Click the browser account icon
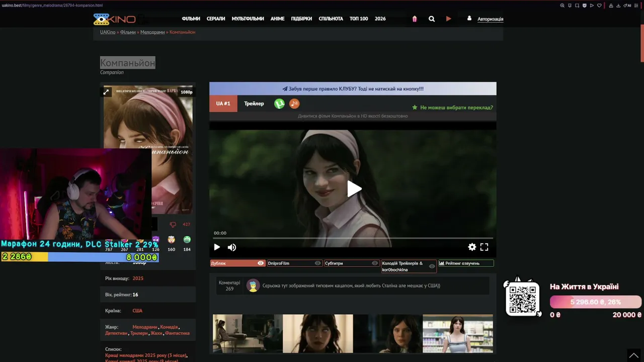This screenshot has width=644, height=362. coord(611,6)
